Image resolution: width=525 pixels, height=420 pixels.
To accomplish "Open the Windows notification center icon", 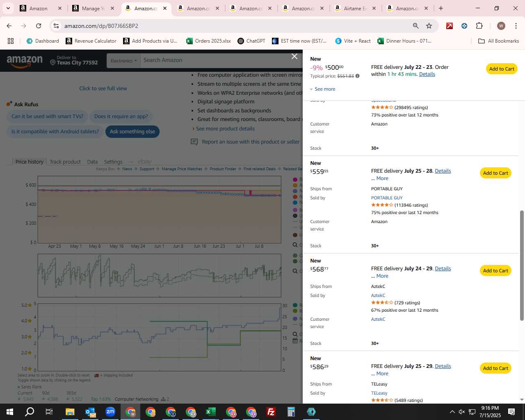I will (x=511, y=412).
